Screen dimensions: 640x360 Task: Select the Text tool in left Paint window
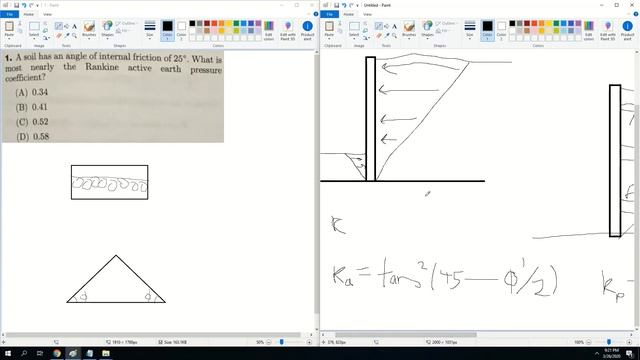[74, 26]
